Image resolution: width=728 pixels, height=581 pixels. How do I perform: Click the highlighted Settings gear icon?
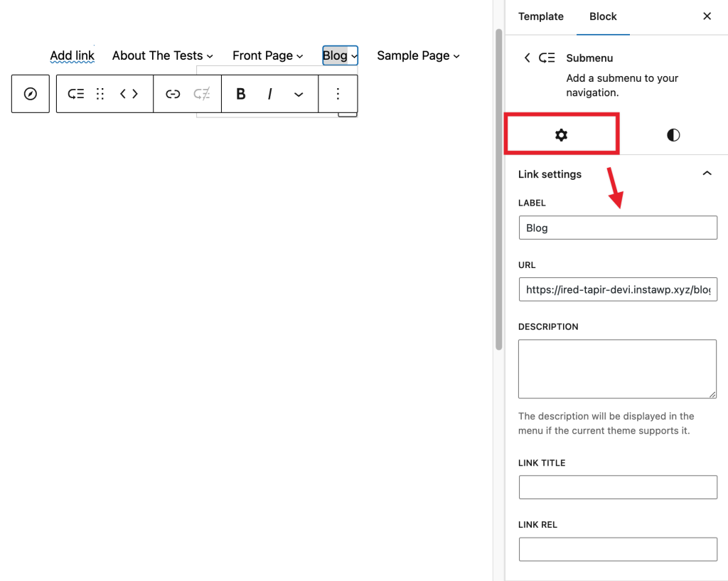[x=562, y=134]
